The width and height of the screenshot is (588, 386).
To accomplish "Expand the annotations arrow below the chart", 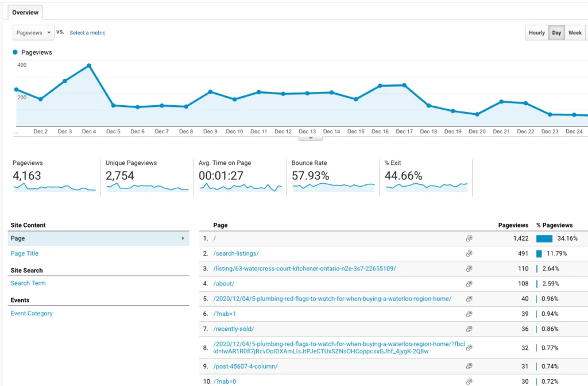I will [x=311, y=138].
